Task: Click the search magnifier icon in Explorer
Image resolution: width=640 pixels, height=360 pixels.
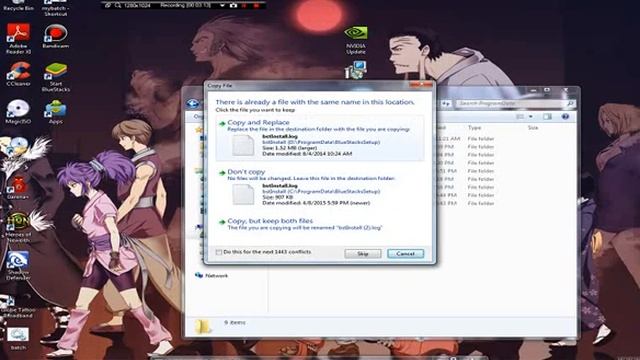Action: tap(570, 104)
